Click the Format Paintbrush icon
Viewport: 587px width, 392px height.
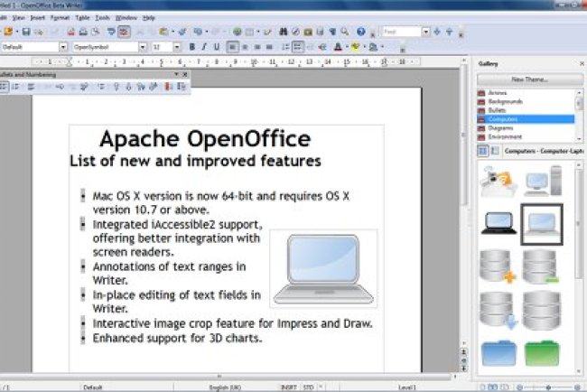[x=182, y=32]
